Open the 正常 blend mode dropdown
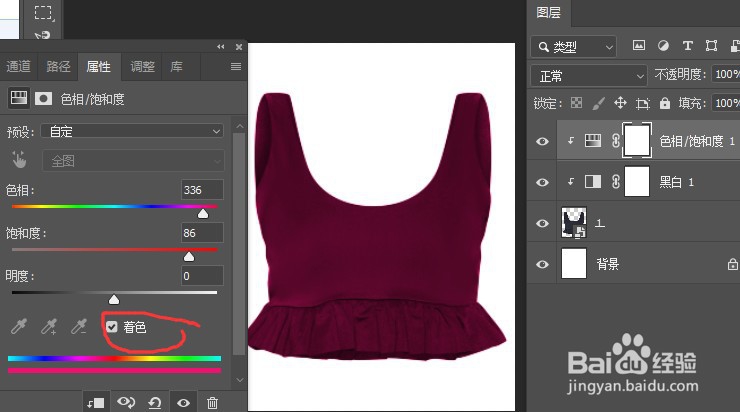The height and width of the screenshot is (412, 740). pyautogui.click(x=589, y=76)
